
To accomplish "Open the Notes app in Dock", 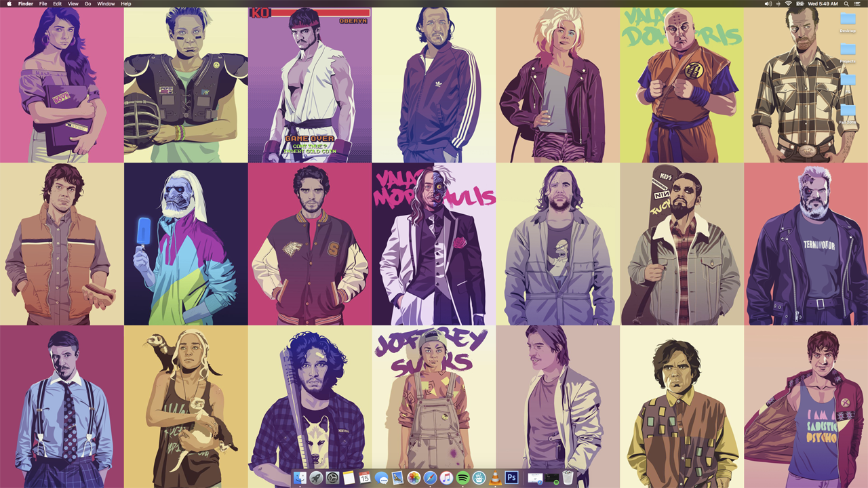I will [349, 478].
